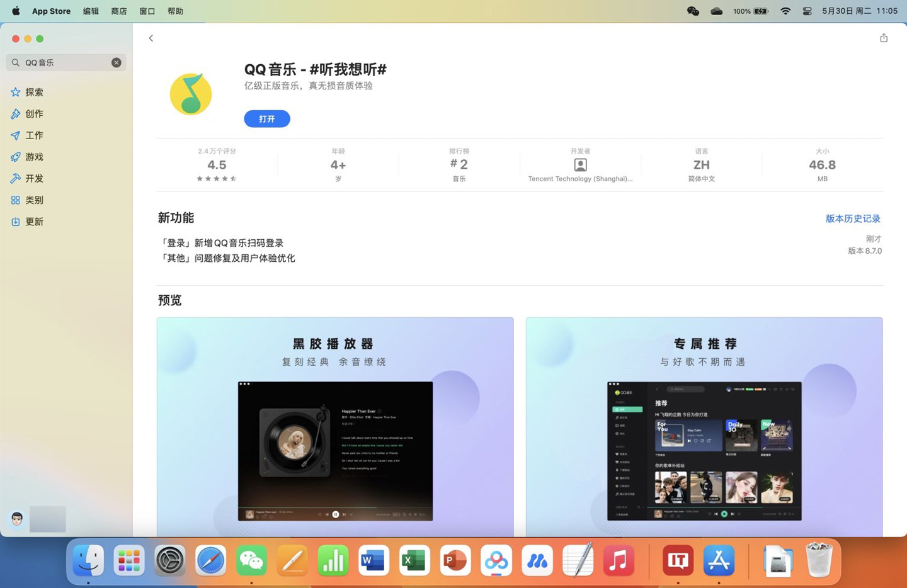Viewport: 907px width, 588px height.
Task: Click the QQ音乐 app icon
Action: pyautogui.click(x=191, y=94)
